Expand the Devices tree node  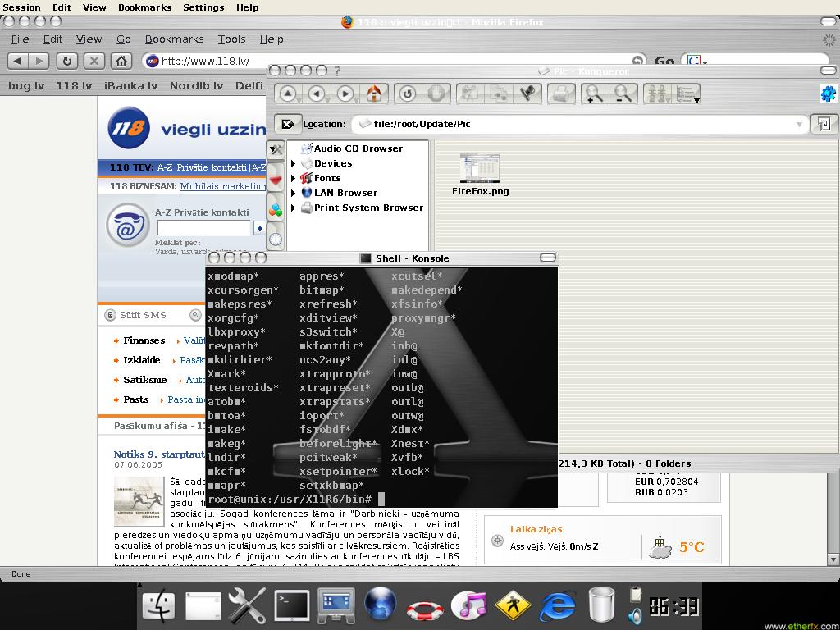[293, 163]
